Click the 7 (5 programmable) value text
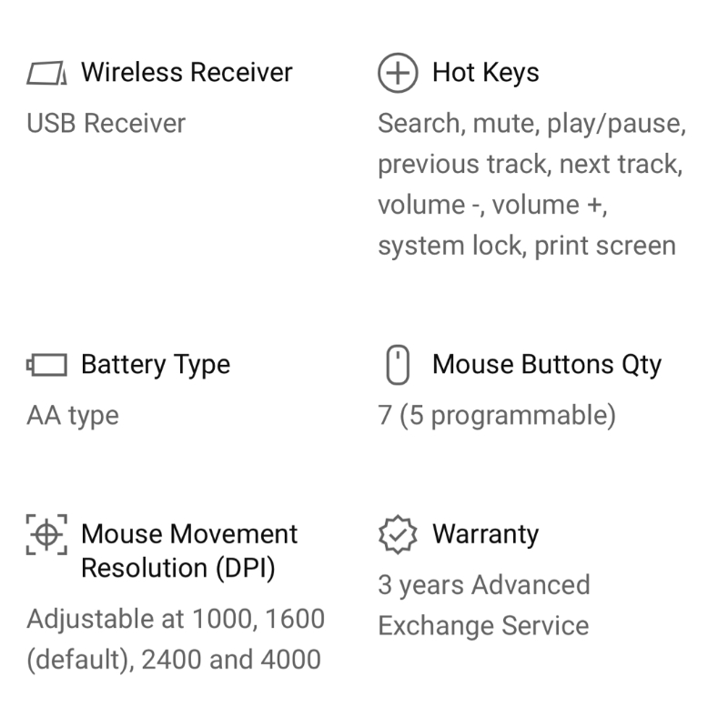Viewport: 728px width, 728px height. tap(497, 416)
